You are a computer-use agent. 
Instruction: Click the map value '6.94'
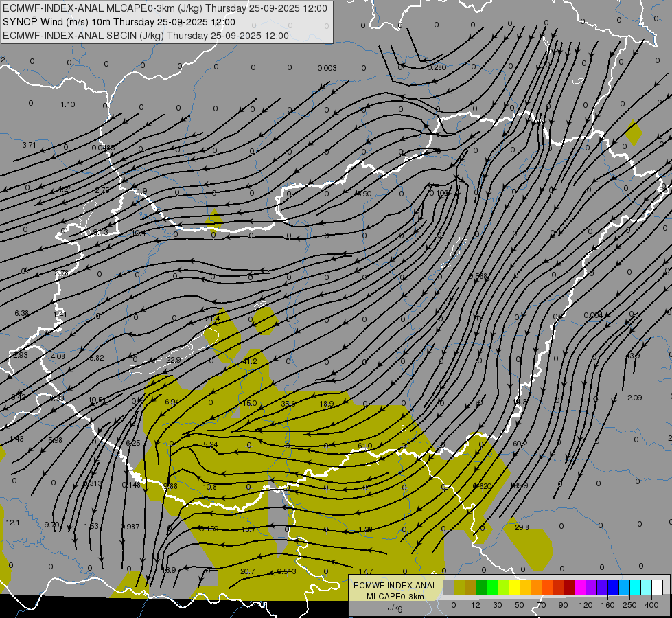[172, 402]
